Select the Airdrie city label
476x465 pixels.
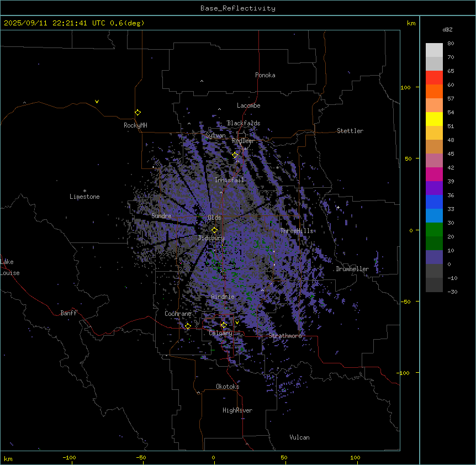point(223,297)
